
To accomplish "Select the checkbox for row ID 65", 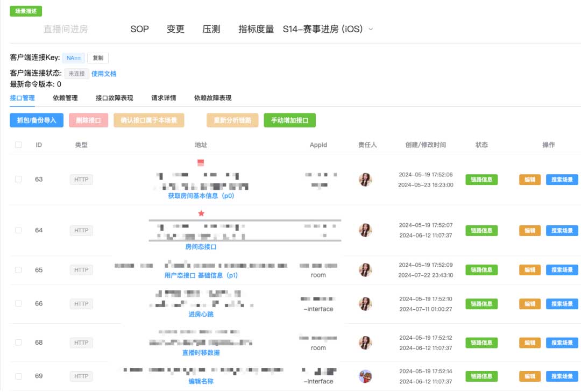I will [18, 270].
